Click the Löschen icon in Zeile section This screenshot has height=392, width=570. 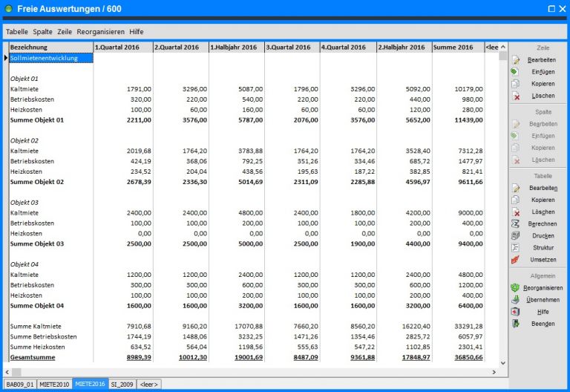pyautogui.click(x=515, y=96)
